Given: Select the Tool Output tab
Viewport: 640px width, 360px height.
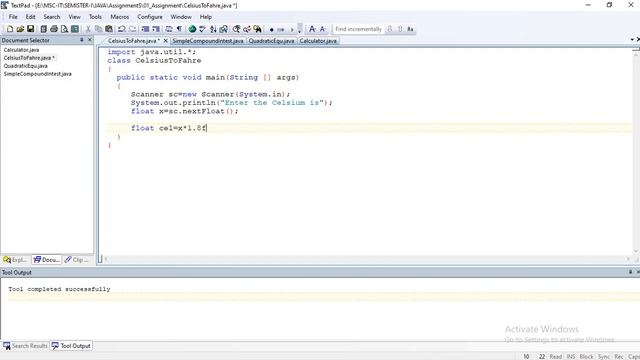Looking at the screenshot, I should [x=71, y=346].
